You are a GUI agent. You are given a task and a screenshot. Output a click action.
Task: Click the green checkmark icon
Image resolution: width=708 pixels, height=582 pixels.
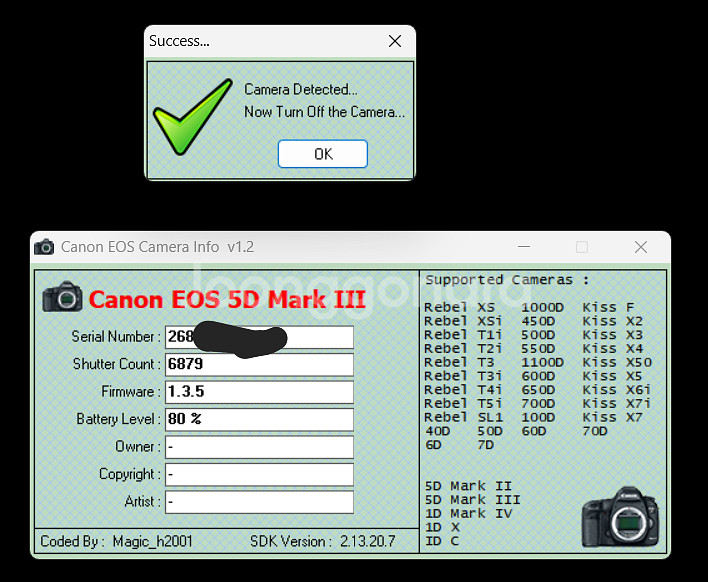(191, 118)
